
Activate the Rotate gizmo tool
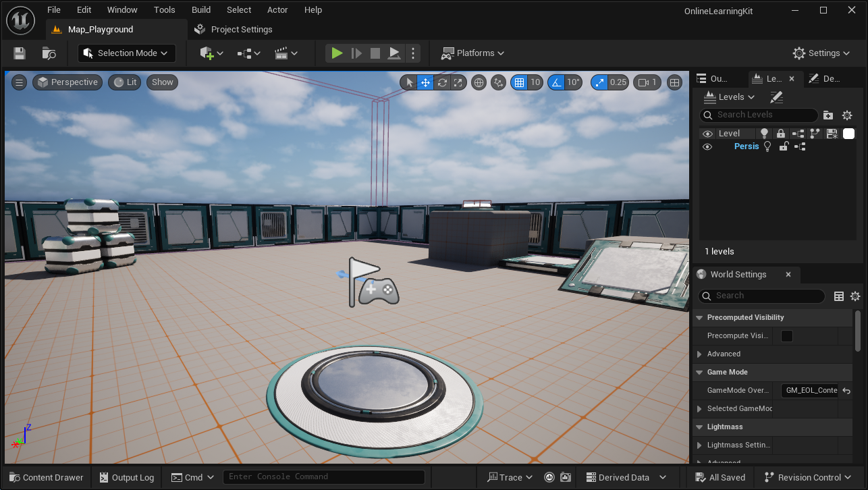(x=442, y=82)
